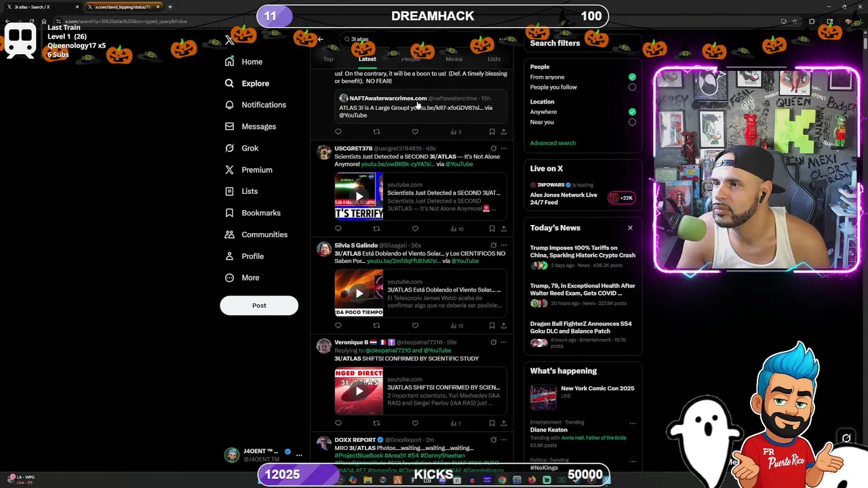The image size is (868, 488).
Task: Open Home in the X sidebar
Action: coord(252,62)
